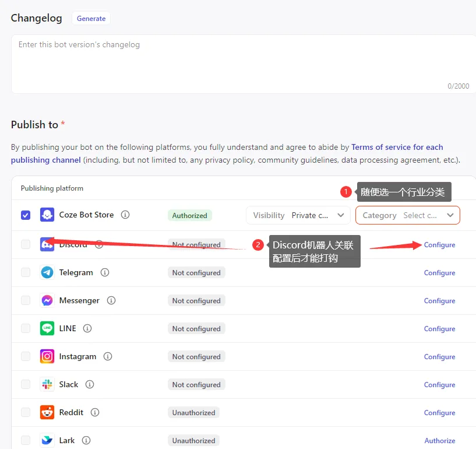476x449 pixels.
Task: Click the Authorized status badge for Coze Bot Store
Action: pyautogui.click(x=190, y=215)
